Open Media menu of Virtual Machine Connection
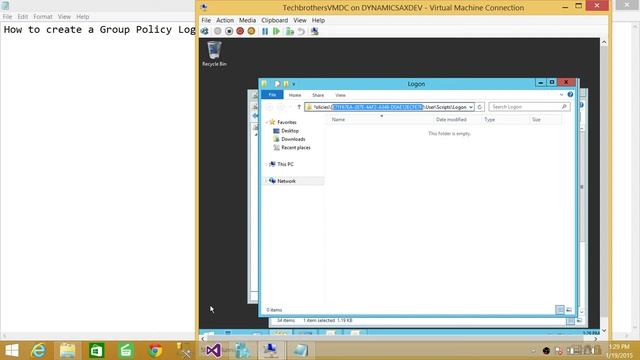Viewport: 640px width, 360px height. tap(247, 20)
